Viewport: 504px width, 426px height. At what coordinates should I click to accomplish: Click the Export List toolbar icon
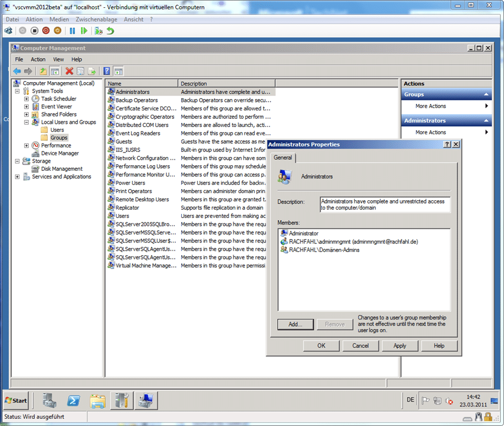point(92,71)
